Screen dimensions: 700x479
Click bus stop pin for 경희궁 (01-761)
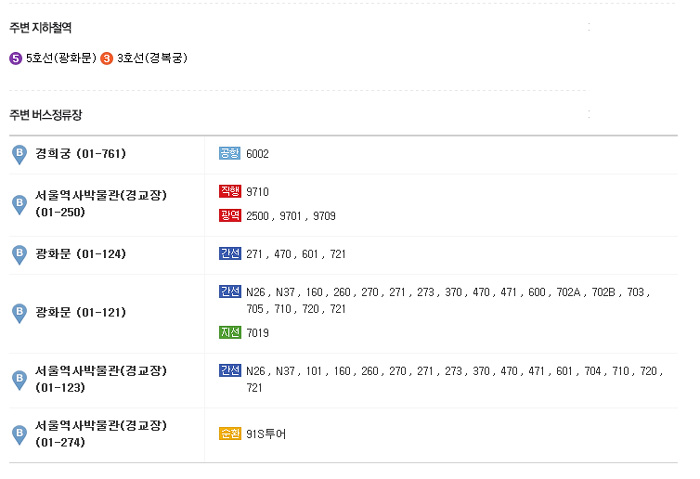click(19, 154)
